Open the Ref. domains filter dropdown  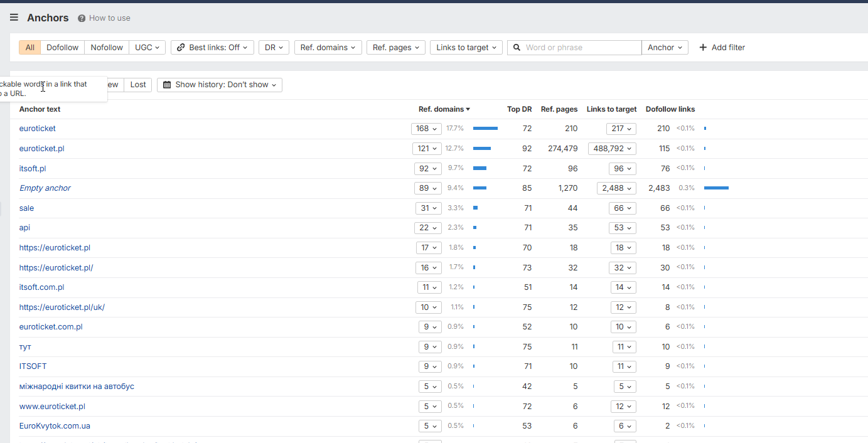pos(328,48)
